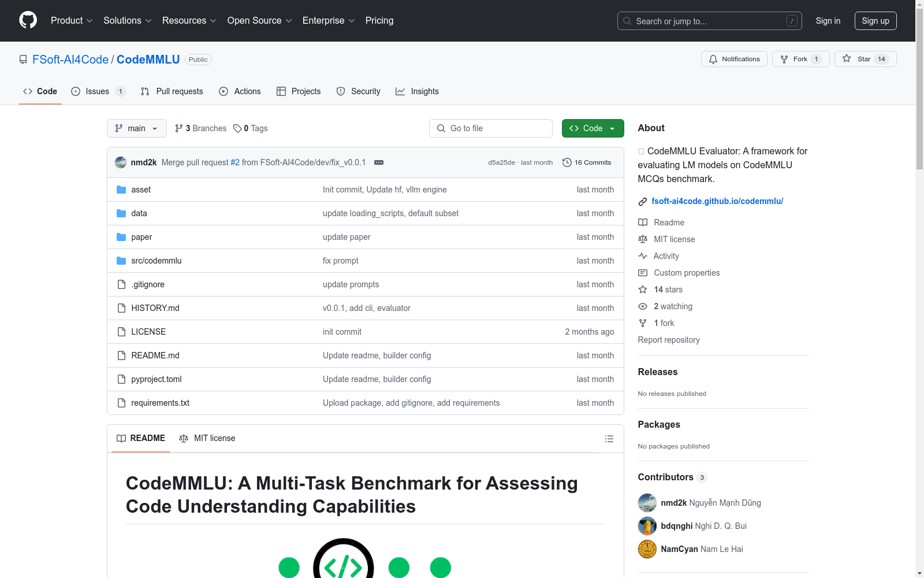Screen dimensions: 924x578
Task: Select the README tab
Action: click(141, 438)
